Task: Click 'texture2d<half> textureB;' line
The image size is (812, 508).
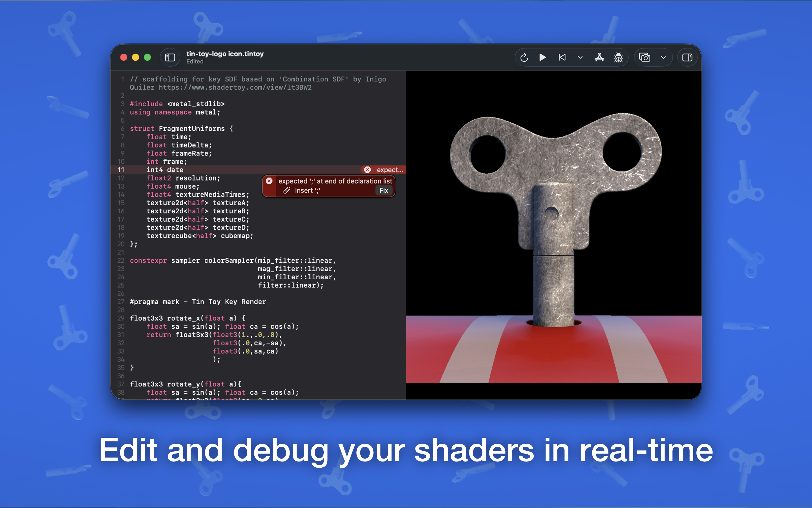Action: pos(198,211)
